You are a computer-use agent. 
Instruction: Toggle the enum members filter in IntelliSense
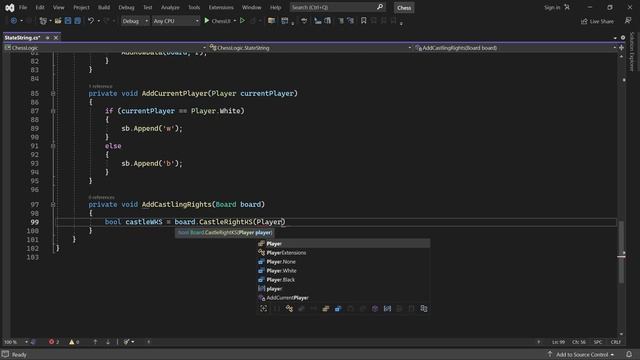(338, 309)
